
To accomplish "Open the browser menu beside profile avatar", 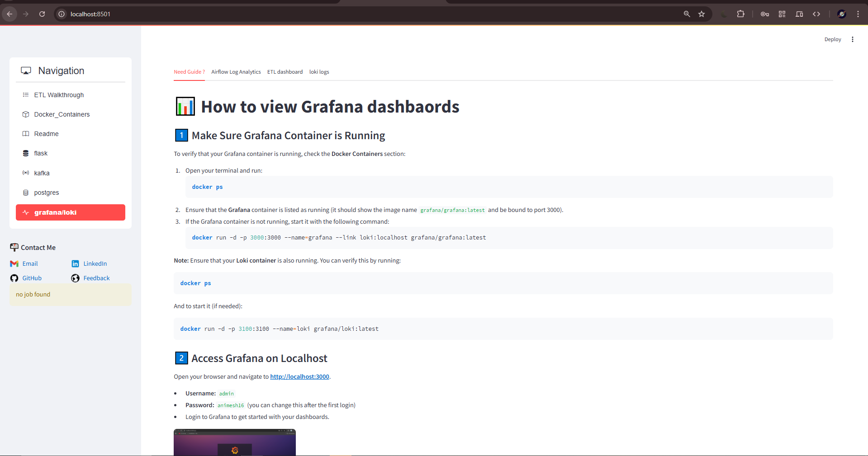I will tap(858, 14).
